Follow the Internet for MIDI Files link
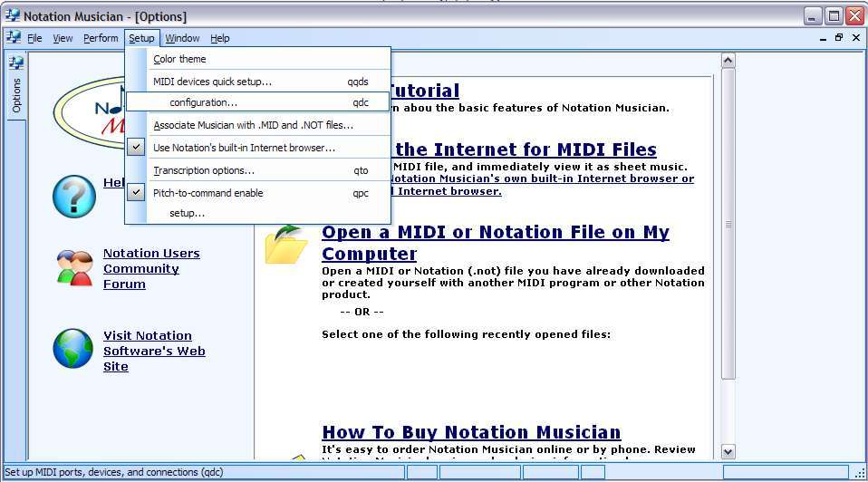Image resolution: width=868 pixels, height=482 pixels. [526, 149]
